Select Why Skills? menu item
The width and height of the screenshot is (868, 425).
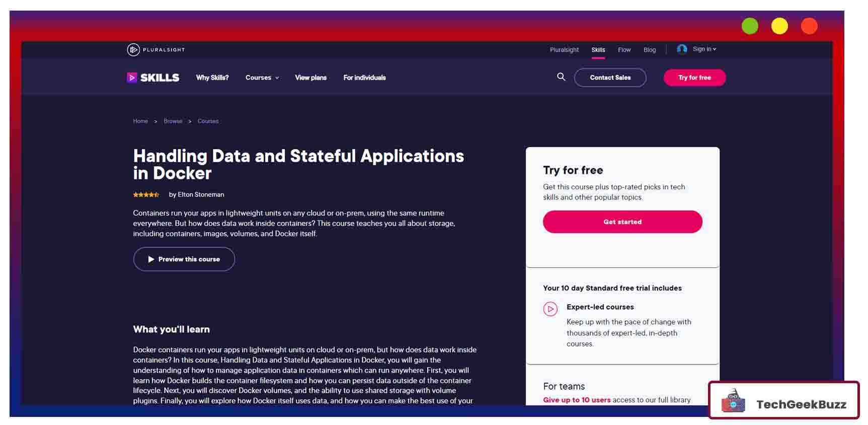212,78
